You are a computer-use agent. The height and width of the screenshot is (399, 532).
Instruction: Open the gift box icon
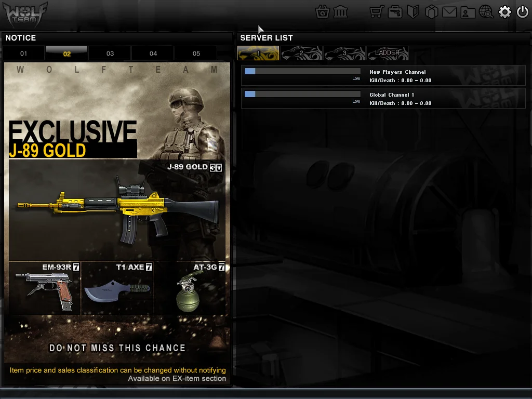pos(432,12)
